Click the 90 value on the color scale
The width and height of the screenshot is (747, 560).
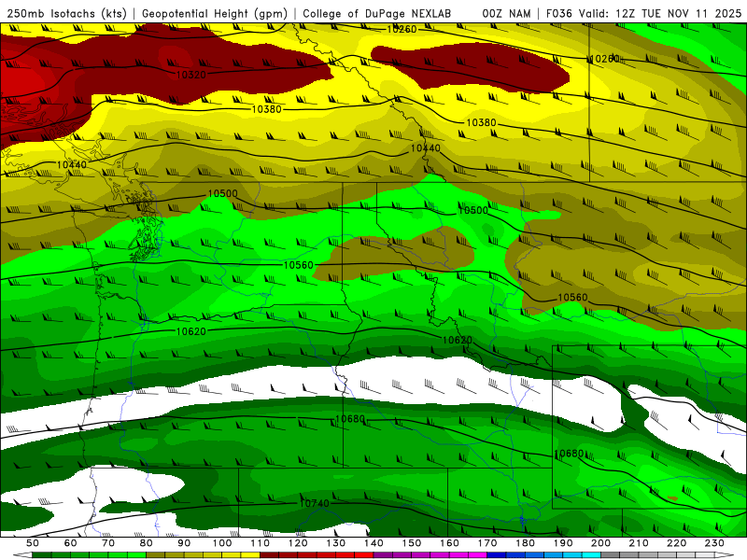(184, 543)
